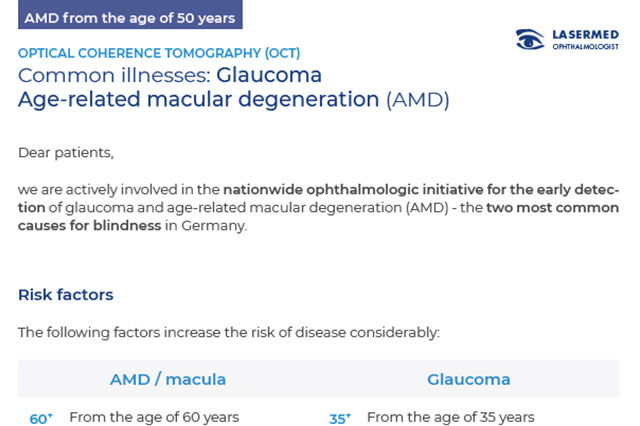Screen dimensions: 640x426
Task: Click 'The following factors increase the risk' sentence
Action: [228, 330]
